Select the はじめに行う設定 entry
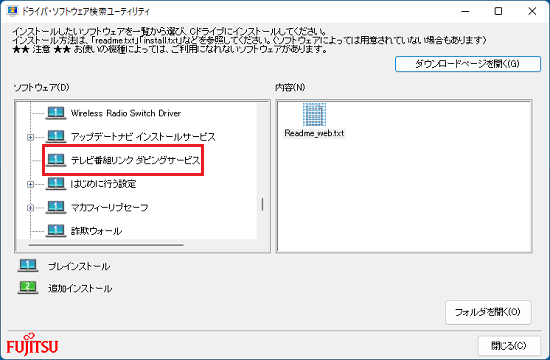Image resolution: width=550 pixels, height=360 pixels. tap(103, 184)
